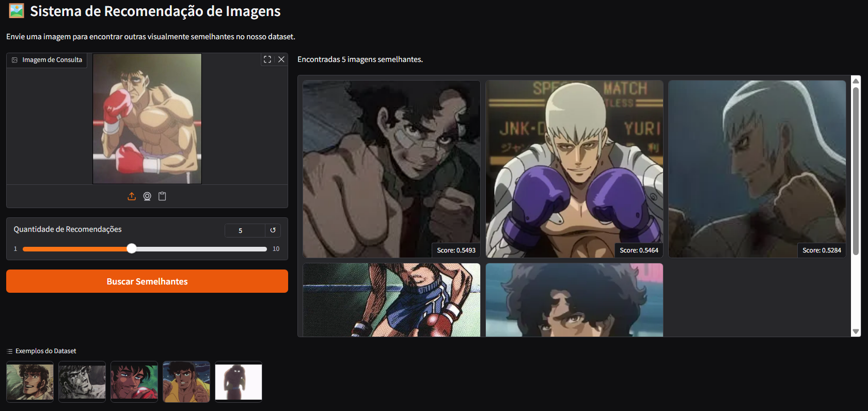
Task: Click the paste from clipboard icon
Action: (162, 196)
